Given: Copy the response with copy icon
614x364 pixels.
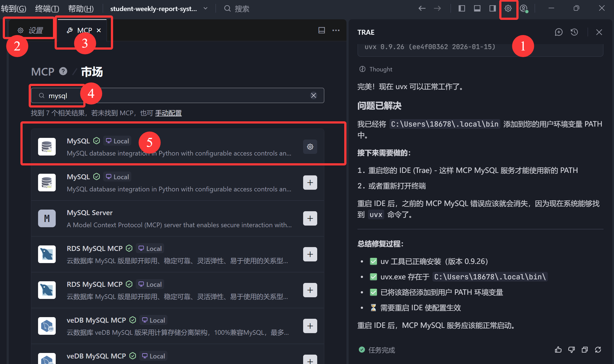Looking at the screenshot, I should pos(585,350).
